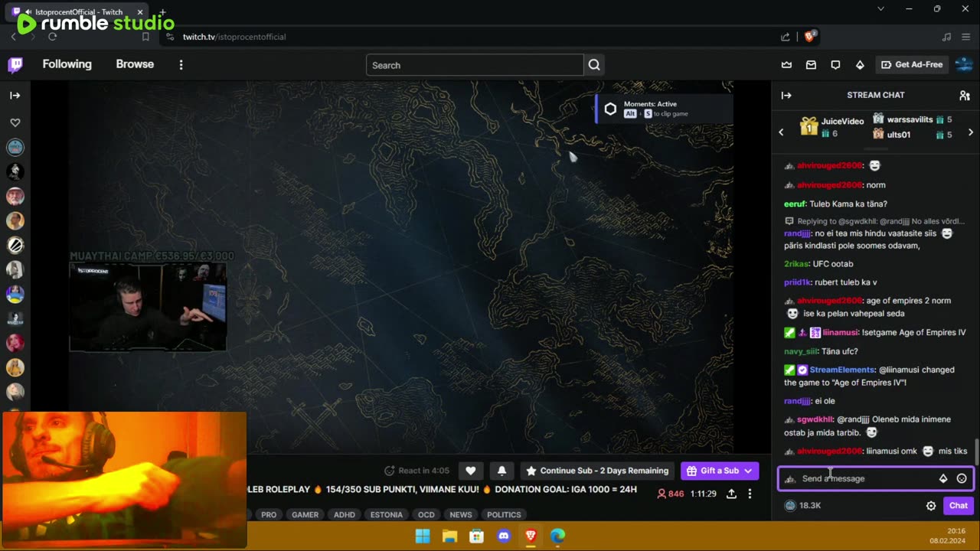
Task: Open the user profile avatar menu
Action: tap(964, 65)
